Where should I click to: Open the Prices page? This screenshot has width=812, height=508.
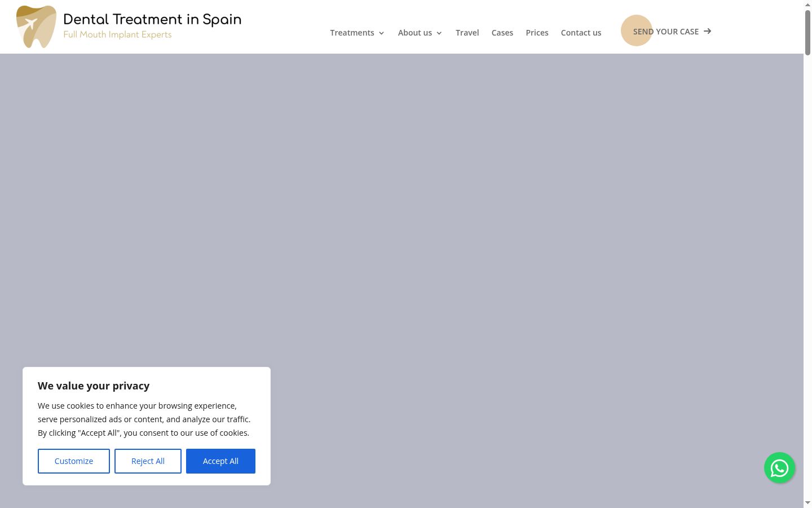pos(537,33)
